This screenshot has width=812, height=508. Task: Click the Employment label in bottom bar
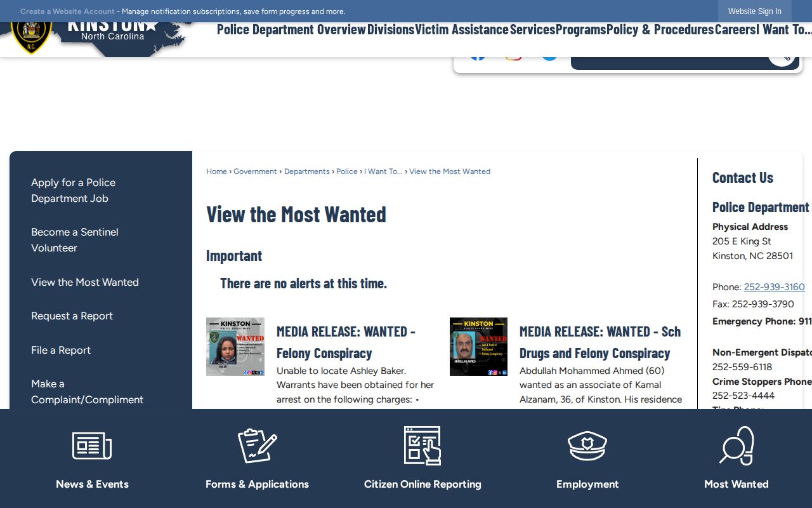[587, 484]
